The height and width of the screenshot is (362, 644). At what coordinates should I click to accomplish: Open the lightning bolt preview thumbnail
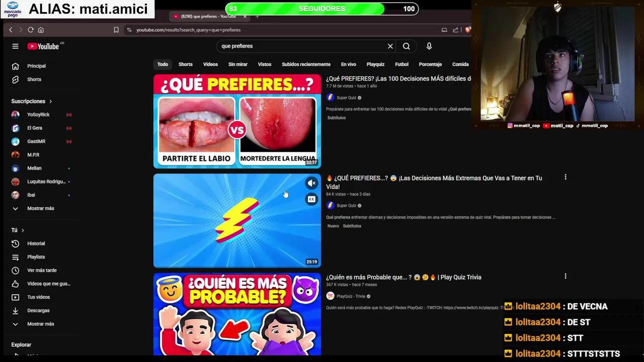[237, 220]
